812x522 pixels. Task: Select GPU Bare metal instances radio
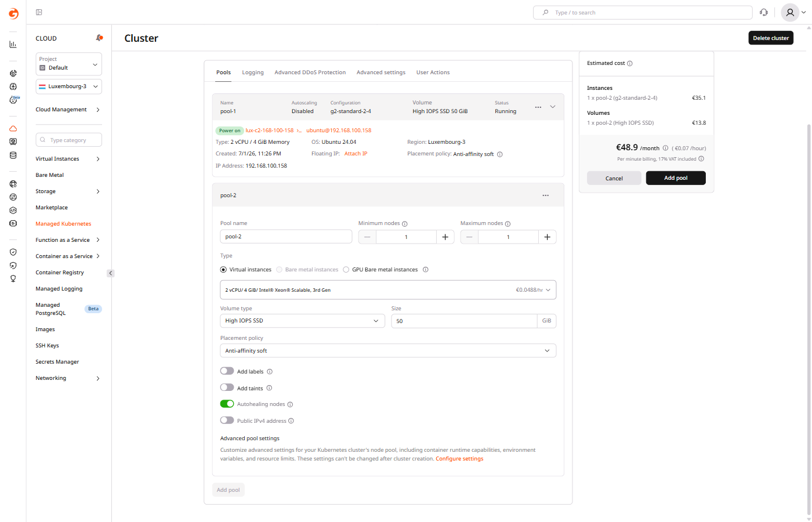(x=346, y=270)
